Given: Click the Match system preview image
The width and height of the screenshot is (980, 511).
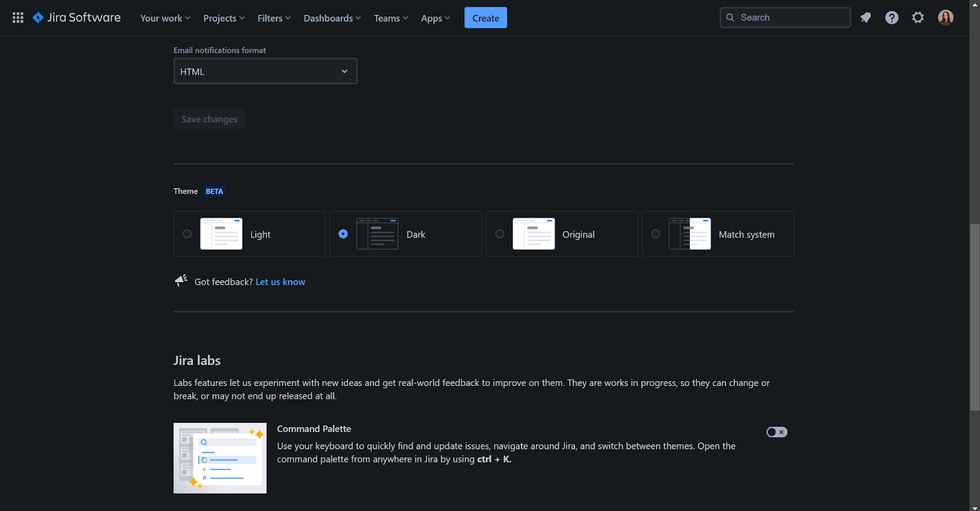Looking at the screenshot, I should (690, 233).
